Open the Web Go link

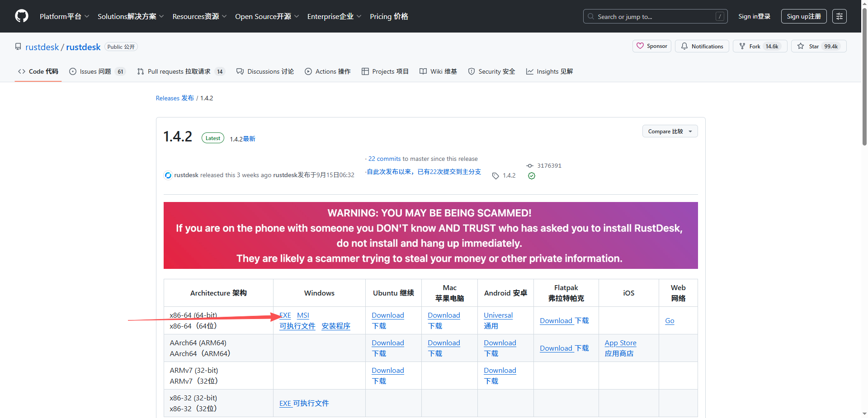pos(670,321)
